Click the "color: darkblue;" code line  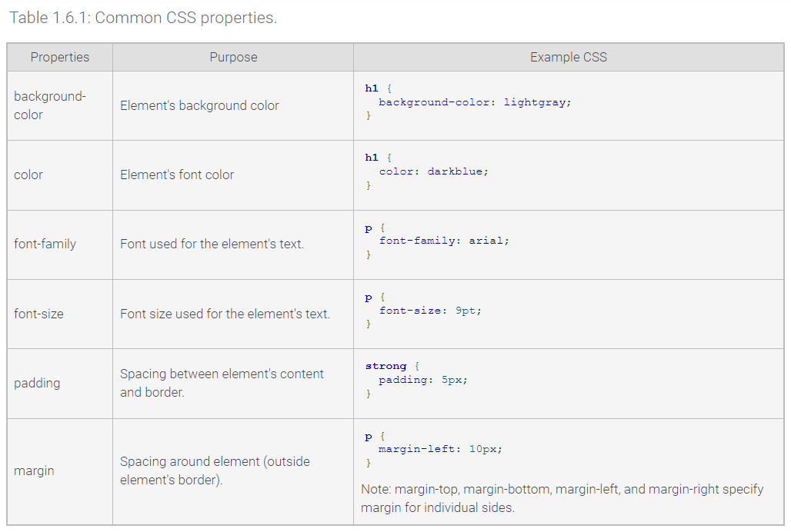coord(433,171)
